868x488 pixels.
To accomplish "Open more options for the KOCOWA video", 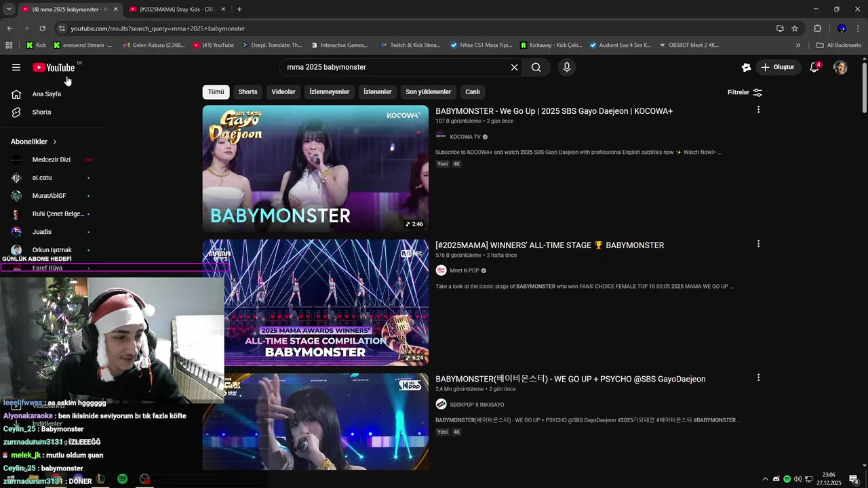I will coord(758,110).
